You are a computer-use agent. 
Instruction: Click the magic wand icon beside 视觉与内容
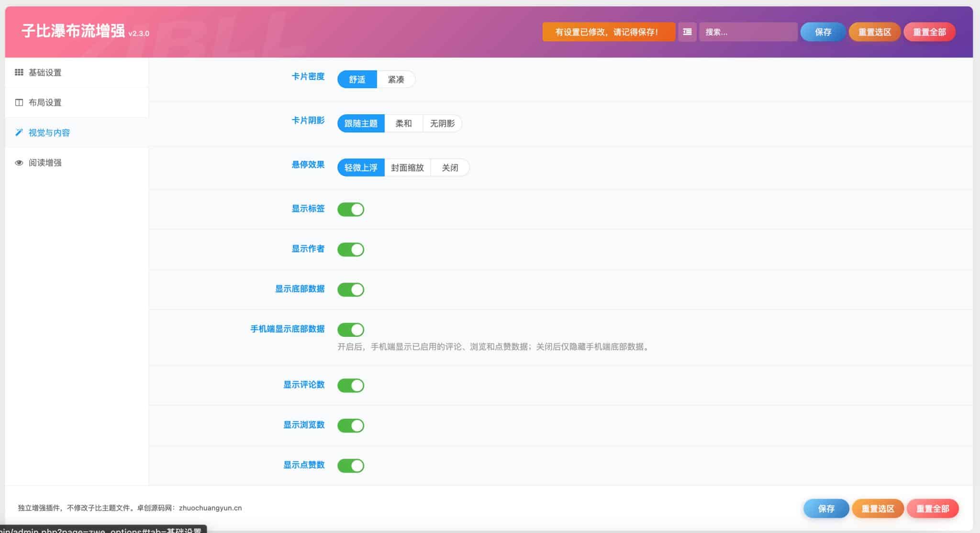19,133
